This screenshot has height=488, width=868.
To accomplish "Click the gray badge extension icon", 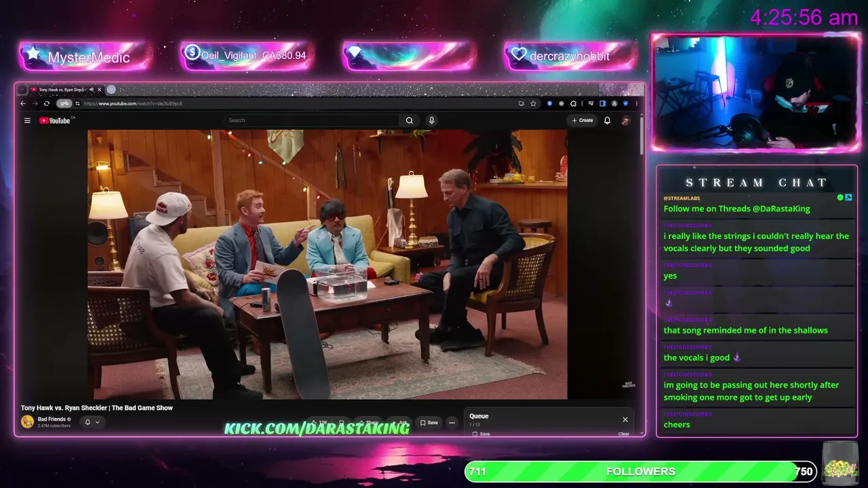I will [561, 104].
